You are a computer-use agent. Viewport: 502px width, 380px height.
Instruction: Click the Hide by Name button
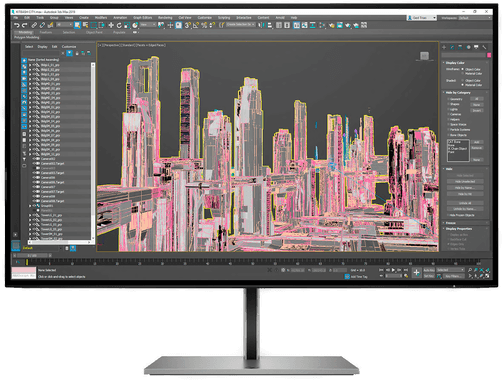[x=465, y=188]
